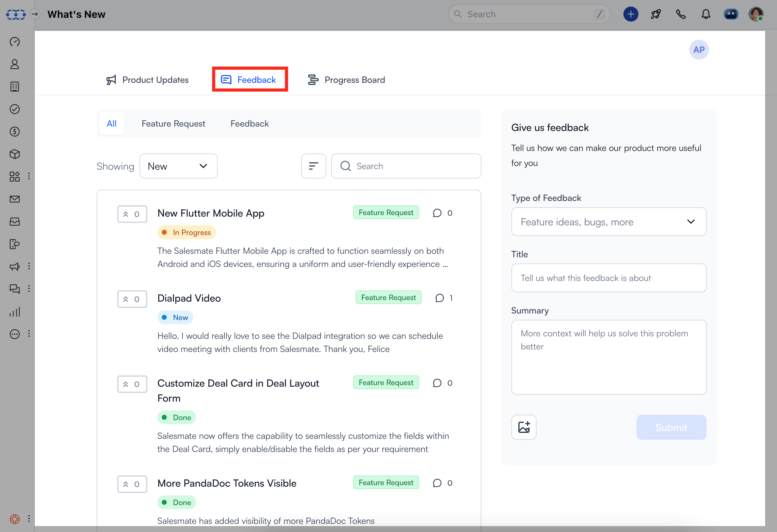Screen dimensions: 777x532
Task: Open Reports bar chart icon in sidebar
Action: [15, 312]
